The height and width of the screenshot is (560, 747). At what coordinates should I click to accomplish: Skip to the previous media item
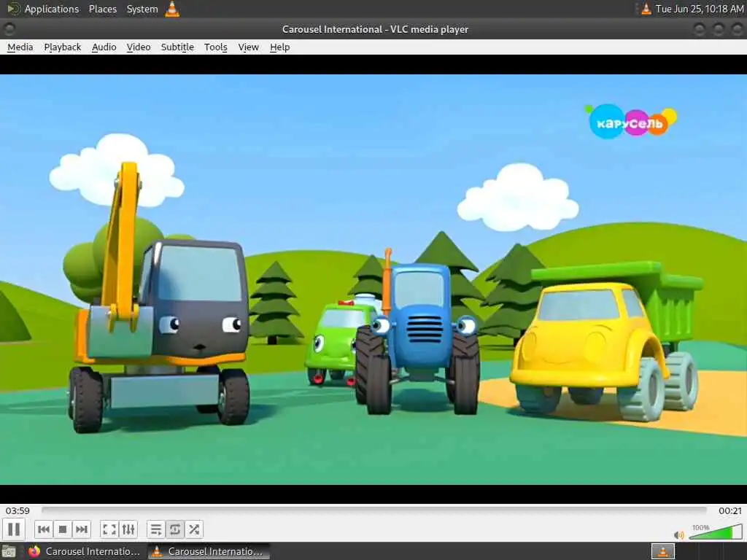tap(43, 529)
